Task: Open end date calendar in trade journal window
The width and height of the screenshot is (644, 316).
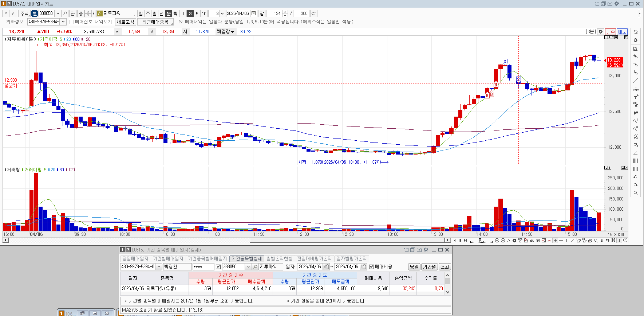Action: [363, 267]
